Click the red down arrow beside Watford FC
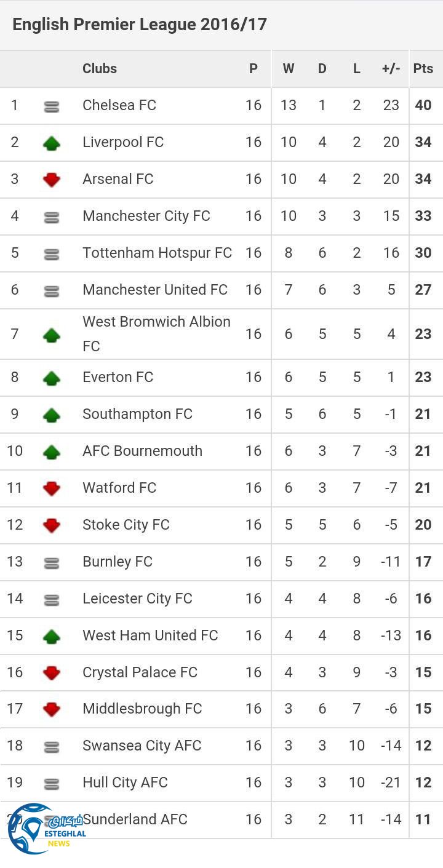 [52, 488]
